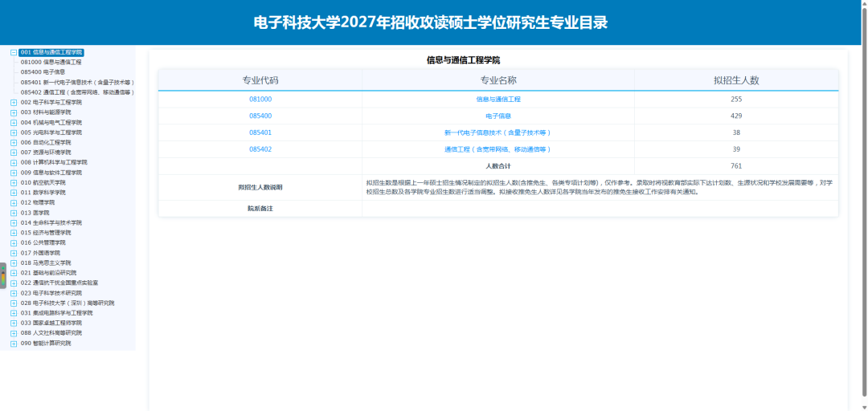Open the 081000 code link in table

pos(260,99)
